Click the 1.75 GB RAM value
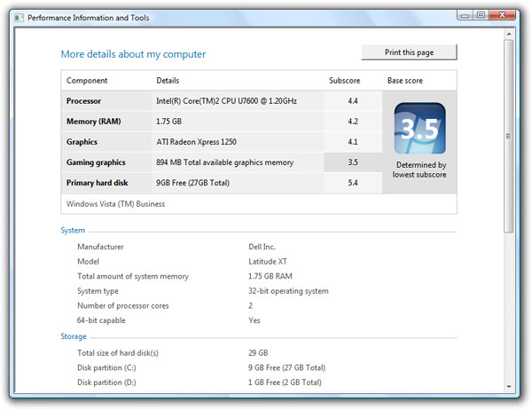The height and width of the screenshot is (410, 532). [270, 276]
